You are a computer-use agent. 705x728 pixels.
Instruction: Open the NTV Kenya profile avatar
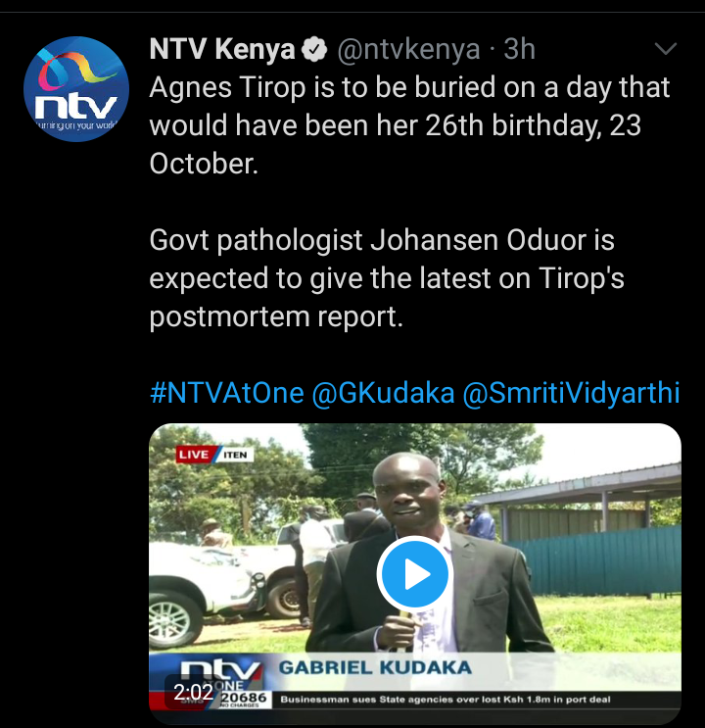coord(76,89)
